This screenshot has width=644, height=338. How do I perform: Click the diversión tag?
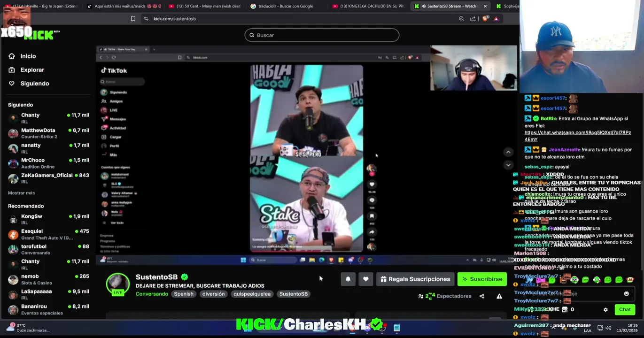tap(213, 294)
